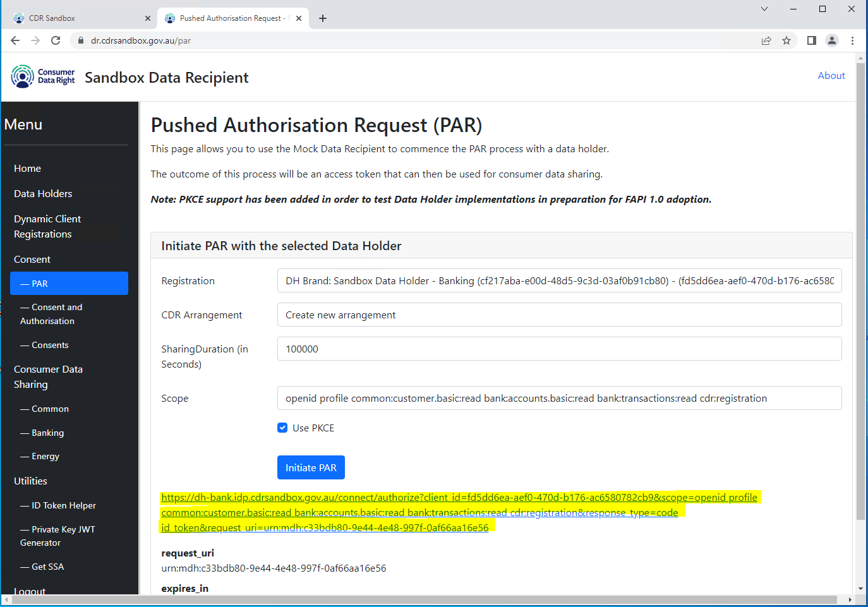868x607 pixels.
Task: Edit the SharingDuration input field
Action: point(559,349)
